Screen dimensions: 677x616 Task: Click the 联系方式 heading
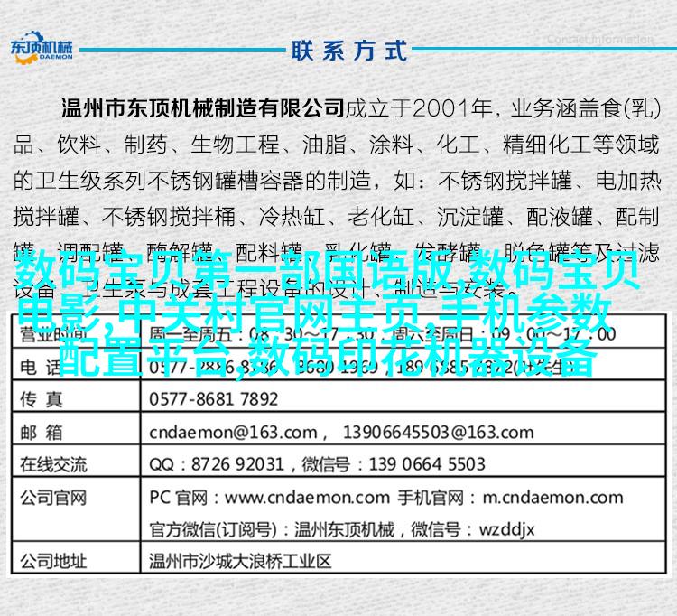click(x=348, y=51)
